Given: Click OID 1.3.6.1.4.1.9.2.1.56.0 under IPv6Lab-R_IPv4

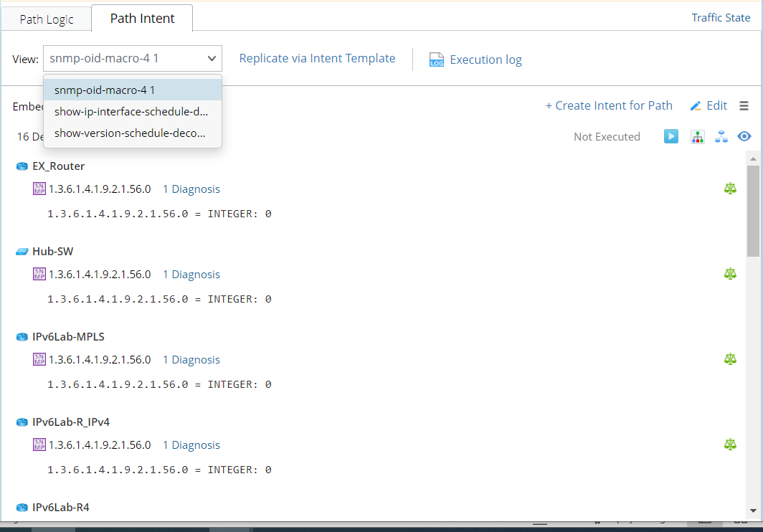Looking at the screenshot, I should pos(100,445).
